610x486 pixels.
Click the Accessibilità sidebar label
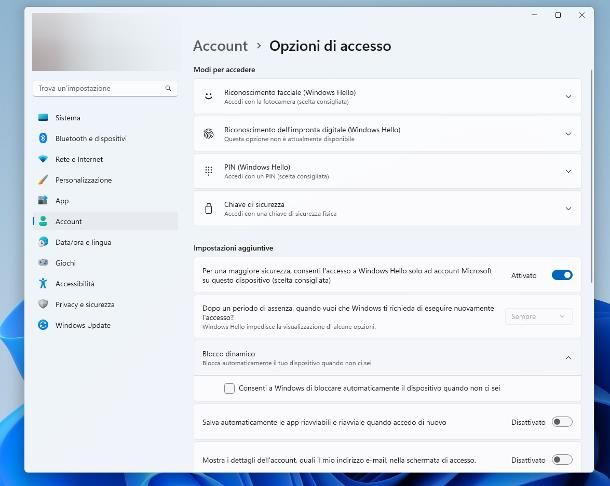click(x=75, y=283)
